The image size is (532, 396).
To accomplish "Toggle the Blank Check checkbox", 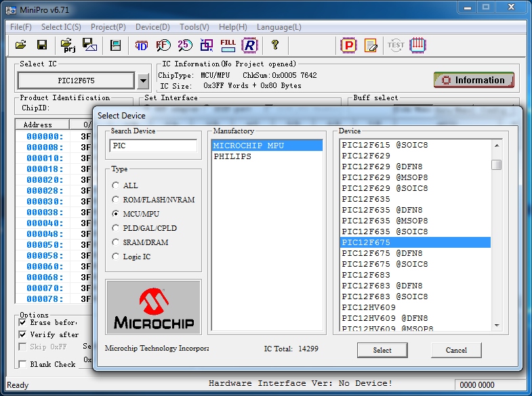I will (22, 364).
